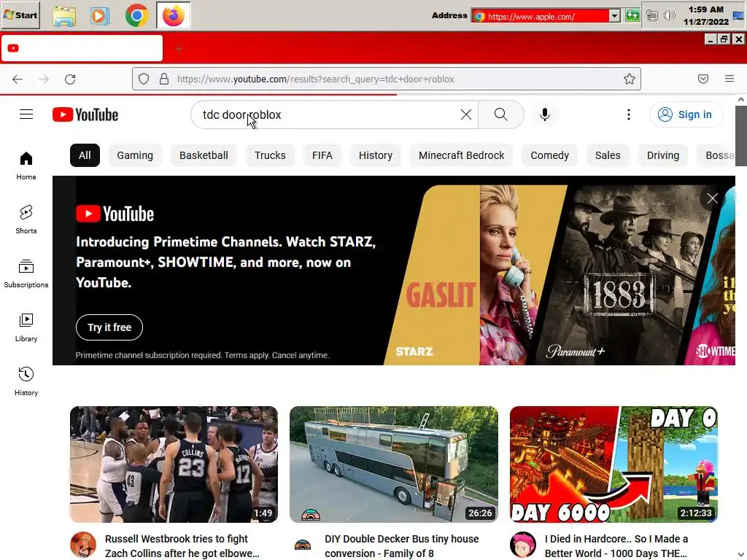Open the Minecraft Day 6000 video thumbnail

614,464
